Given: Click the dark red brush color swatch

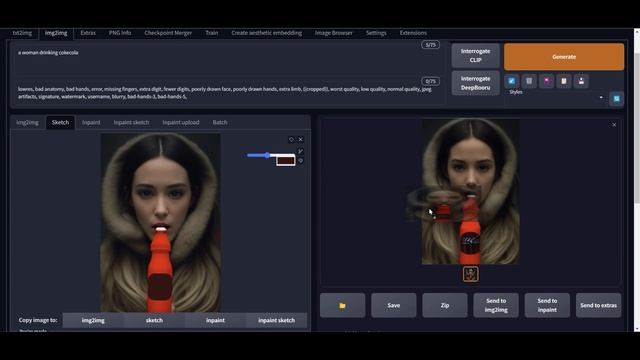Looking at the screenshot, I should click(x=285, y=160).
